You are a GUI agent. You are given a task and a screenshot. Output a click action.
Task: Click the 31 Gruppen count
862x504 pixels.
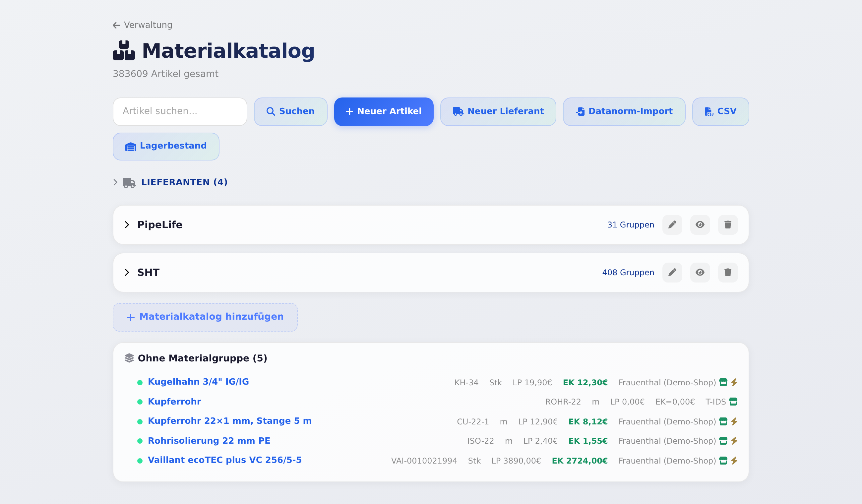point(631,225)
